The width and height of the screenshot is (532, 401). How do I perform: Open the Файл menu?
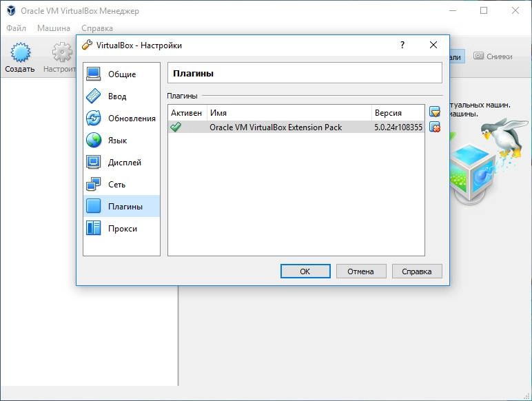click(x=16, y=28)
